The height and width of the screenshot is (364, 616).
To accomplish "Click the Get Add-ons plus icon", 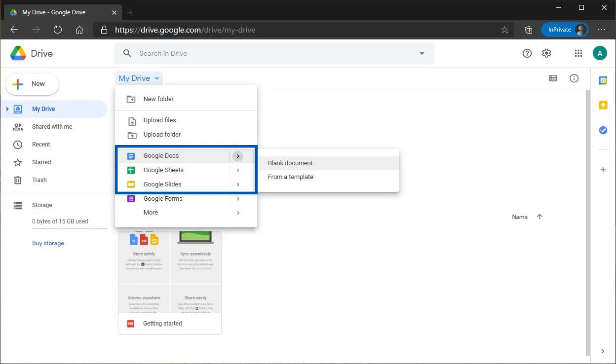I will pyautogui.click(x=603, y=169).
